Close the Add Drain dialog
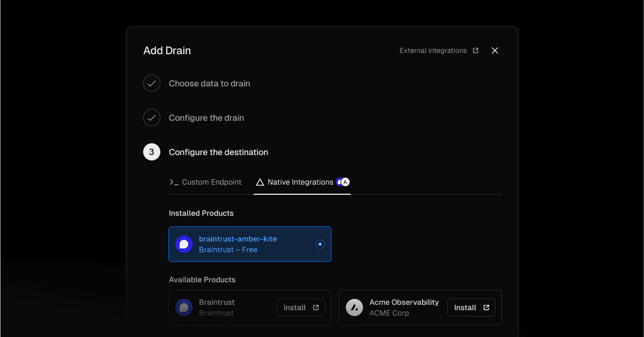The width and height of the screenshot is (644, 337). coord(495,50)
